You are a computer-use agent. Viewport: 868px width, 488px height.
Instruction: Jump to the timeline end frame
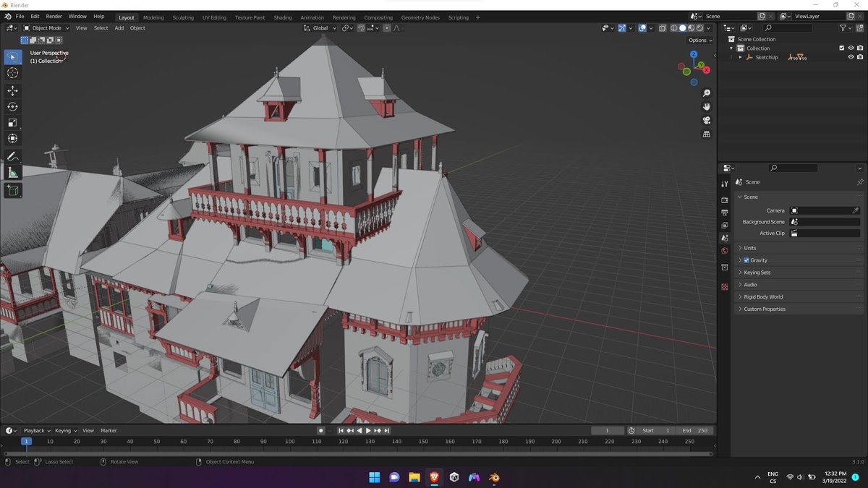(387, 430)
